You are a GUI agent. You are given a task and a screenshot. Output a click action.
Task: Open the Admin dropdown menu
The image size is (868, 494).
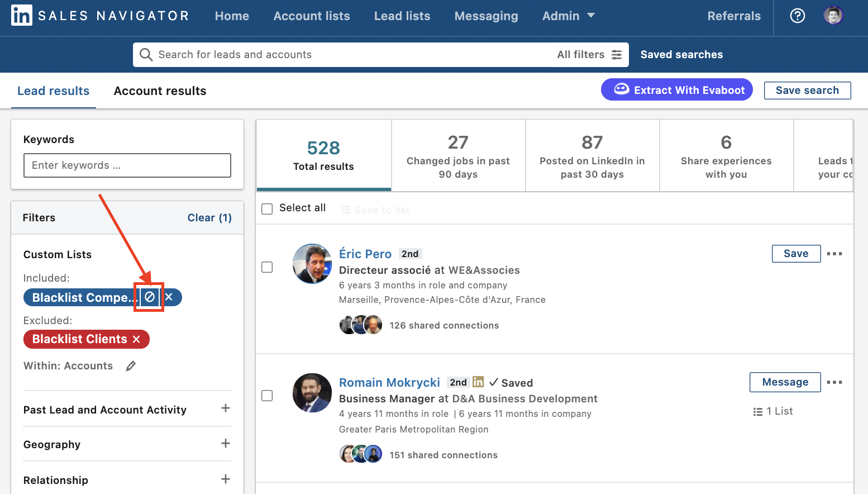tap(568, 16)
